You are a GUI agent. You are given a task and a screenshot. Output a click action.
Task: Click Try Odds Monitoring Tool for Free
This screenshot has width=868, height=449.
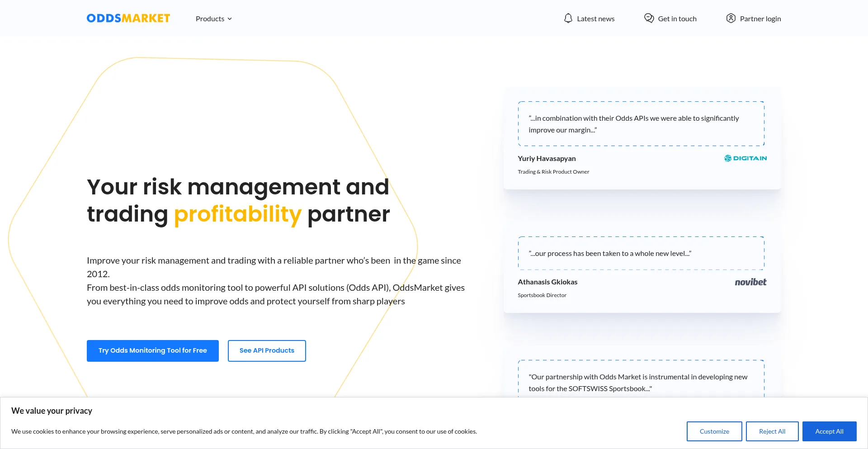(153, 351)
